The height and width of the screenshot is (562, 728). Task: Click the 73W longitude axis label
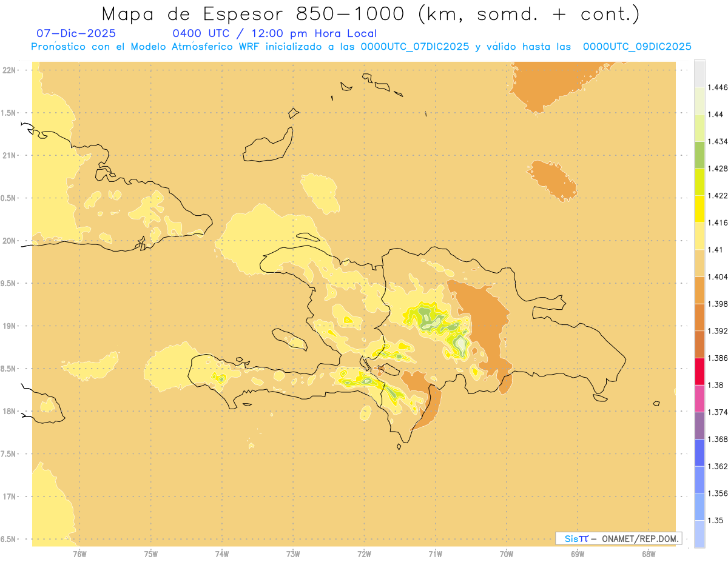tap(293, 554)
